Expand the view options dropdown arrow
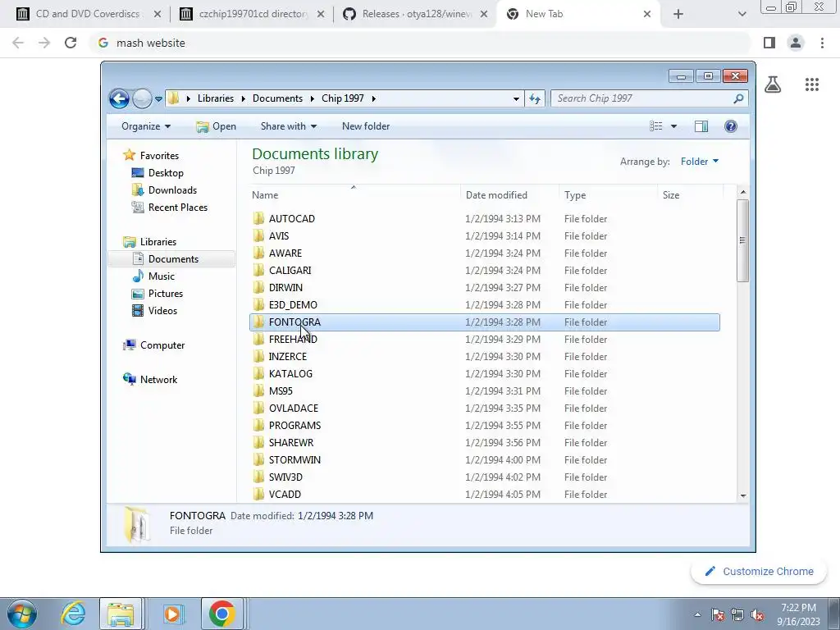The width and height of the screenshot is (840, 630). point(674,126)
